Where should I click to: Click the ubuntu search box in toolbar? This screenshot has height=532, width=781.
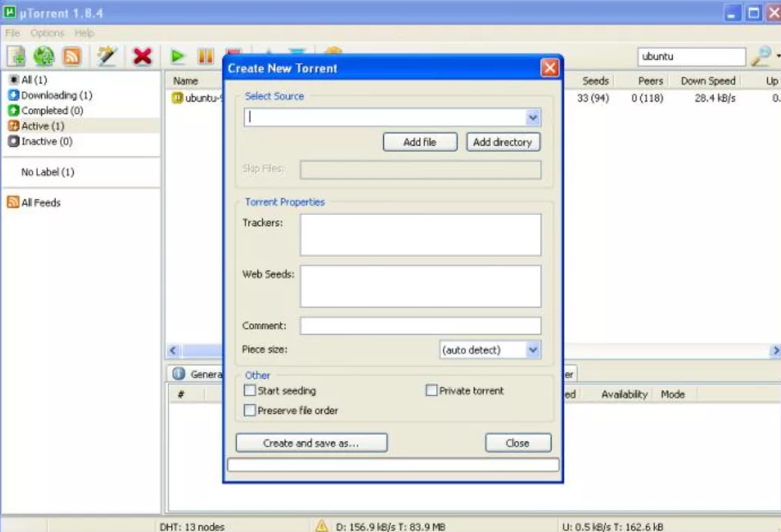click(692, 56)
